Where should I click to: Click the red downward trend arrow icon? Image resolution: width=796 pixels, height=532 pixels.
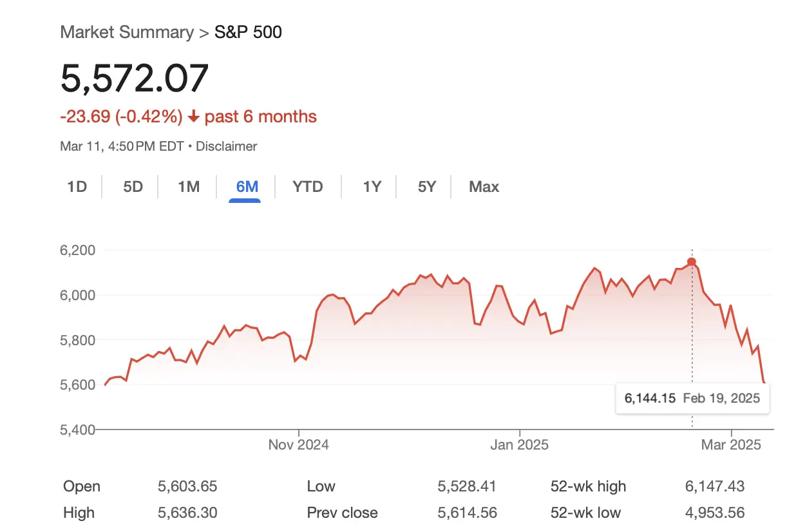tap(194, 117)
